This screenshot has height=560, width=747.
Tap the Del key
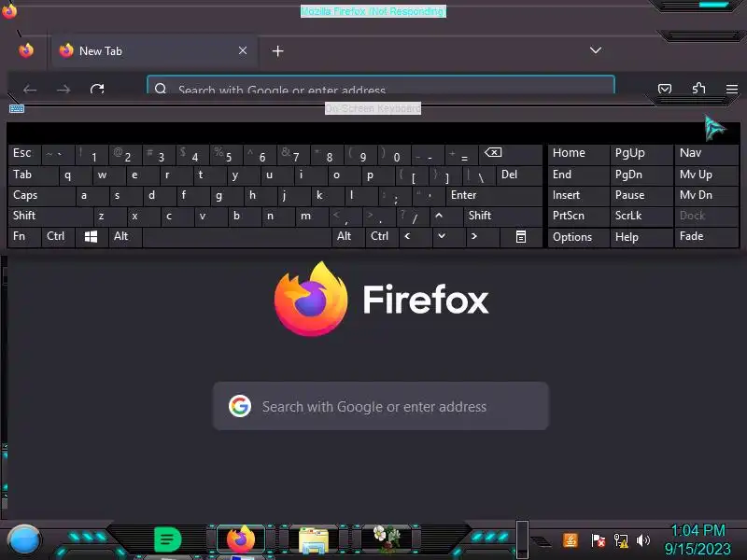click(519, 175)
